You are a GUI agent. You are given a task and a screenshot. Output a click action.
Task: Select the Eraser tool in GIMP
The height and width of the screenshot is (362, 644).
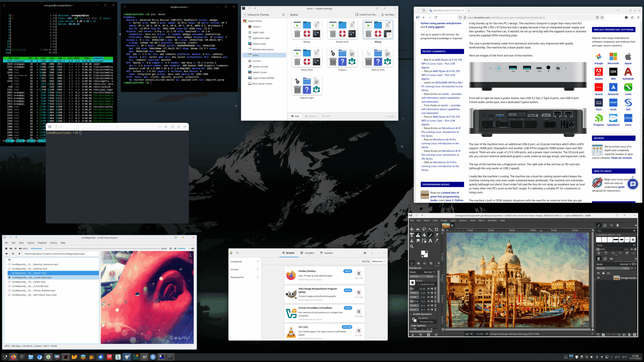(437, 235)
